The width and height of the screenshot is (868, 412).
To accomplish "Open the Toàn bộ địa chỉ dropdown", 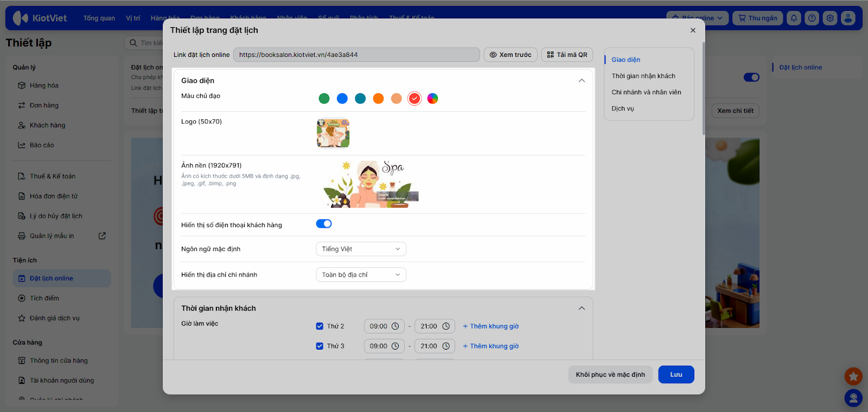I will 361,275.
